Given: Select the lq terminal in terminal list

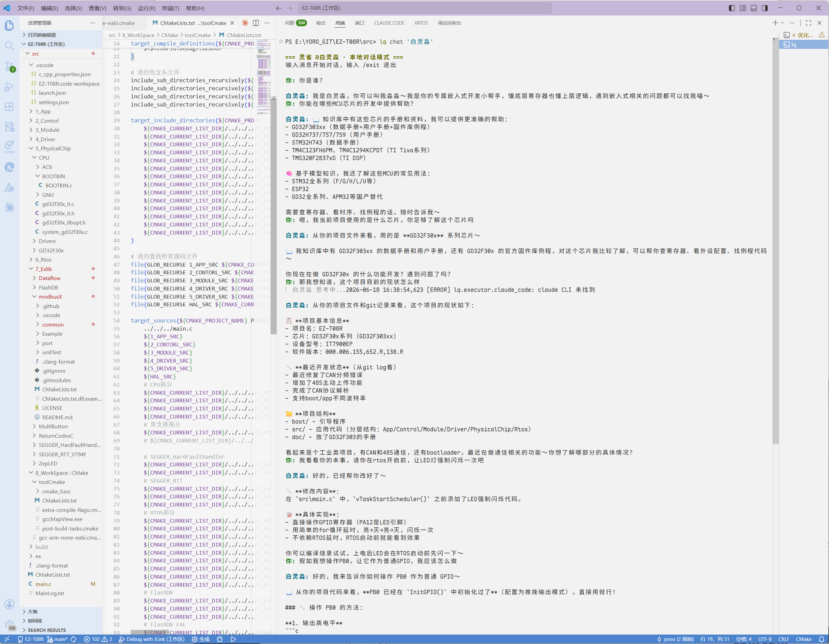Looking at the screenshot, I should (x=804, y=45).
